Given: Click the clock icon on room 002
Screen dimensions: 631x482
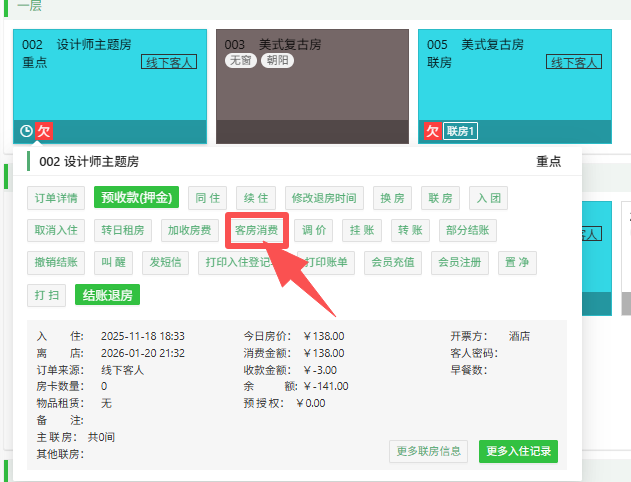Looking at the screenshot, I should point(26,131).
